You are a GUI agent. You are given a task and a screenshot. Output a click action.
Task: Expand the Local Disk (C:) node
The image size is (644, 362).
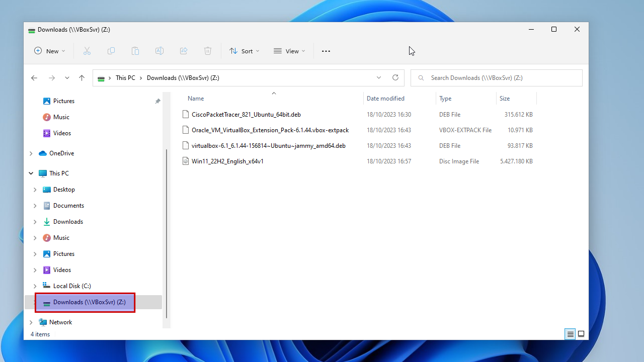coord(35,286)
